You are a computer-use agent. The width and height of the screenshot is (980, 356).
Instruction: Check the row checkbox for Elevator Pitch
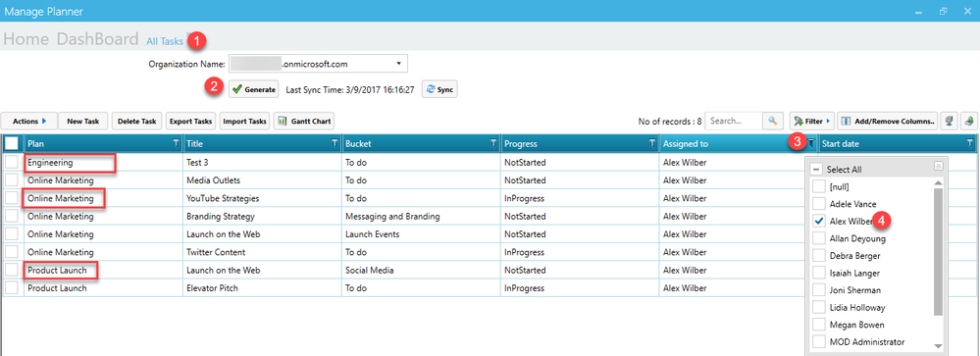click(12, 288)
